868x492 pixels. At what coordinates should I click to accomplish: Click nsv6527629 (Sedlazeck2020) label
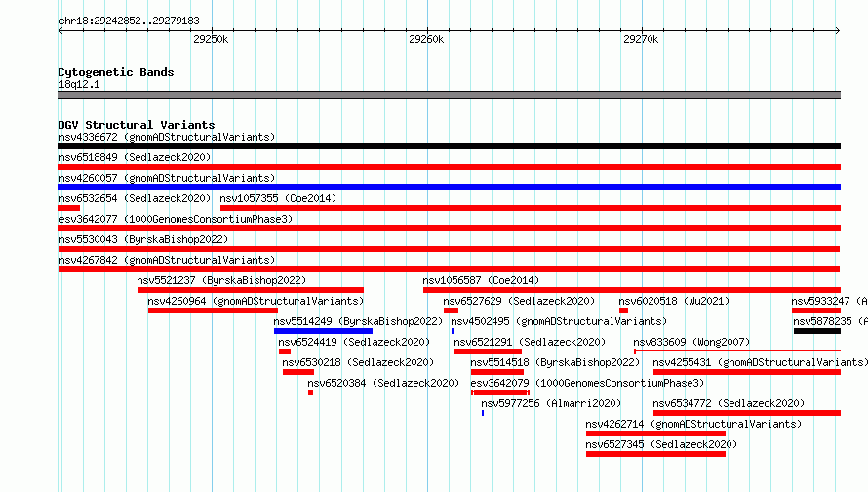(x=519, y=301)
